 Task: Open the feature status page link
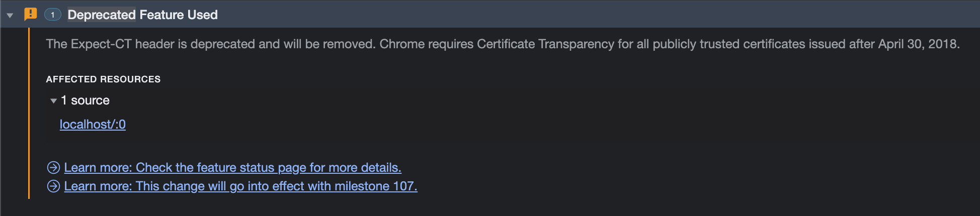coord(232,167)
